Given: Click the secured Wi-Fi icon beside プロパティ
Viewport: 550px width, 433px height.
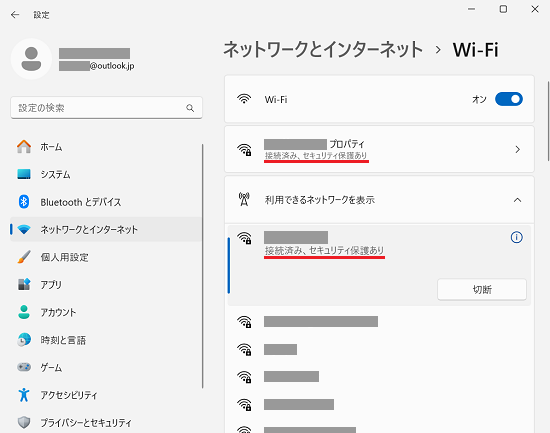Looking at the screenshot, I should (x=244, y=150).
